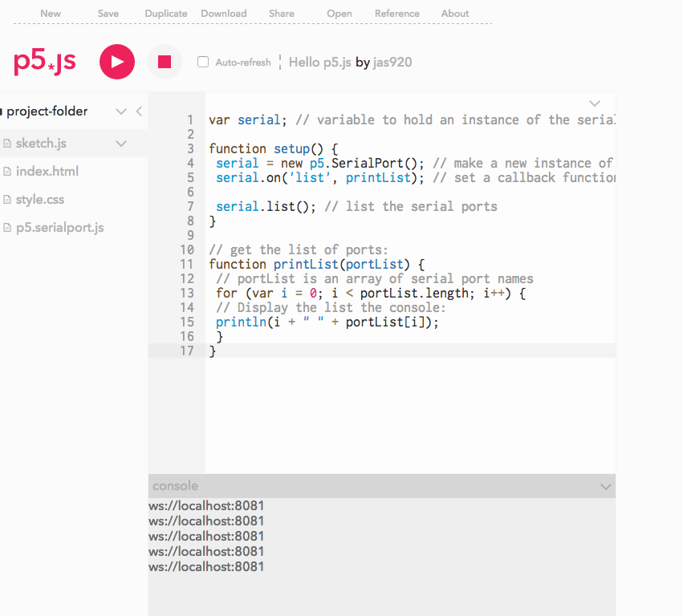Click the p5.js logo
This screenshot has width=683, height=616.
[x=45, y=62]
